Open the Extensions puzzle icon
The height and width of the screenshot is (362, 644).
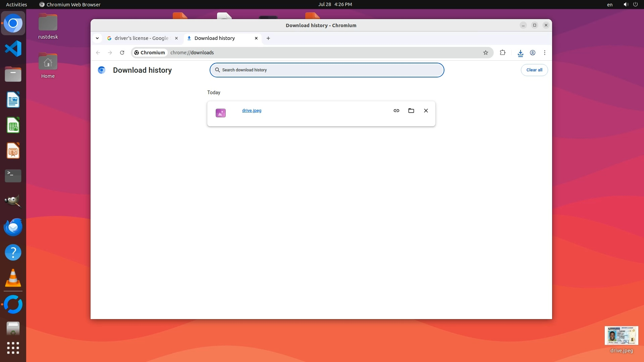point(502,53)
